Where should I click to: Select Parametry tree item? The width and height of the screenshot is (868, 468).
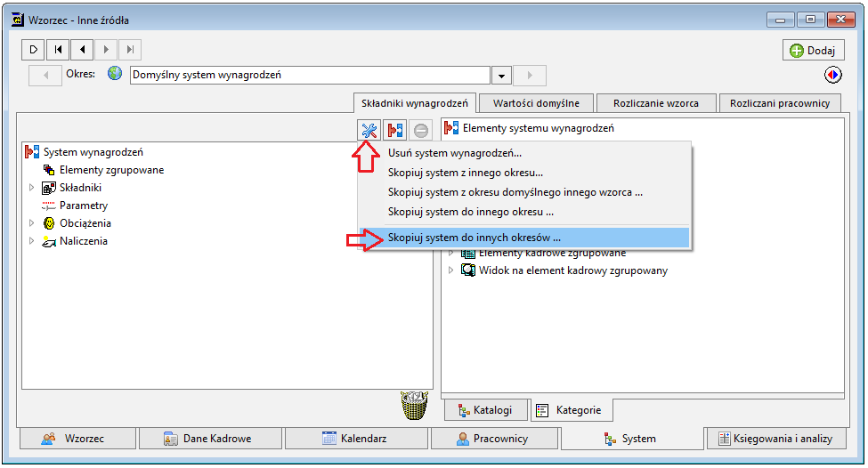coord(84,206)
